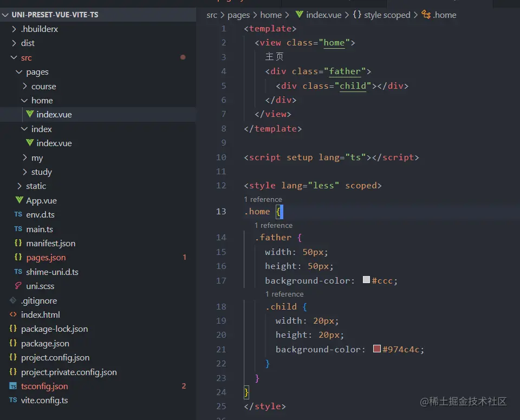Image resolution: width=520 pixels, height=420 pixels.
Task: Select src in the breadcrumb
Action: pos(212,15)
